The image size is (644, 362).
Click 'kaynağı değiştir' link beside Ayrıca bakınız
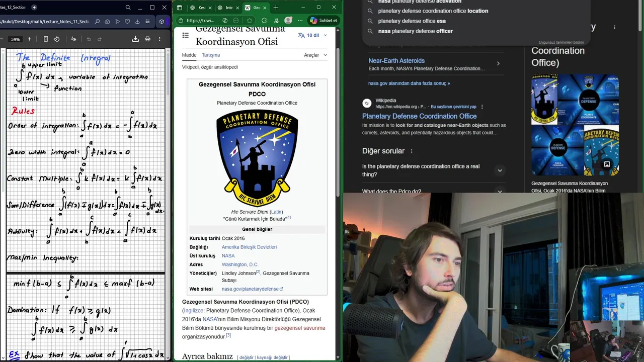point(272,357)
